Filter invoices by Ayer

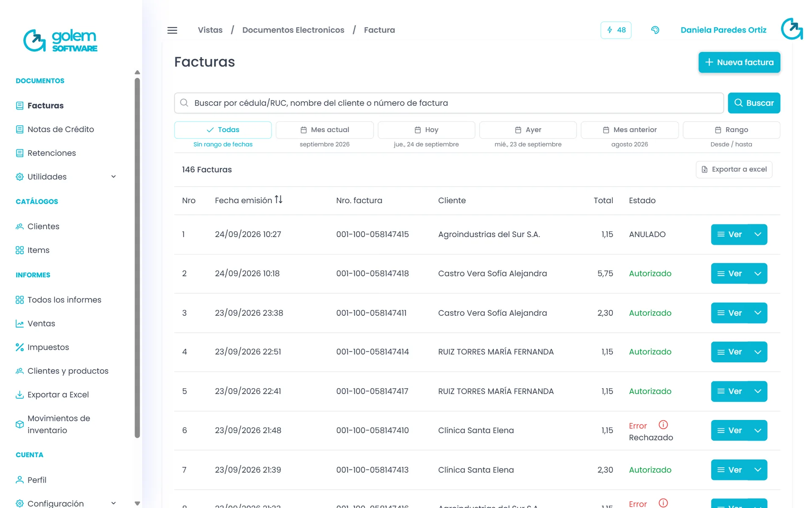click(528, 130)
